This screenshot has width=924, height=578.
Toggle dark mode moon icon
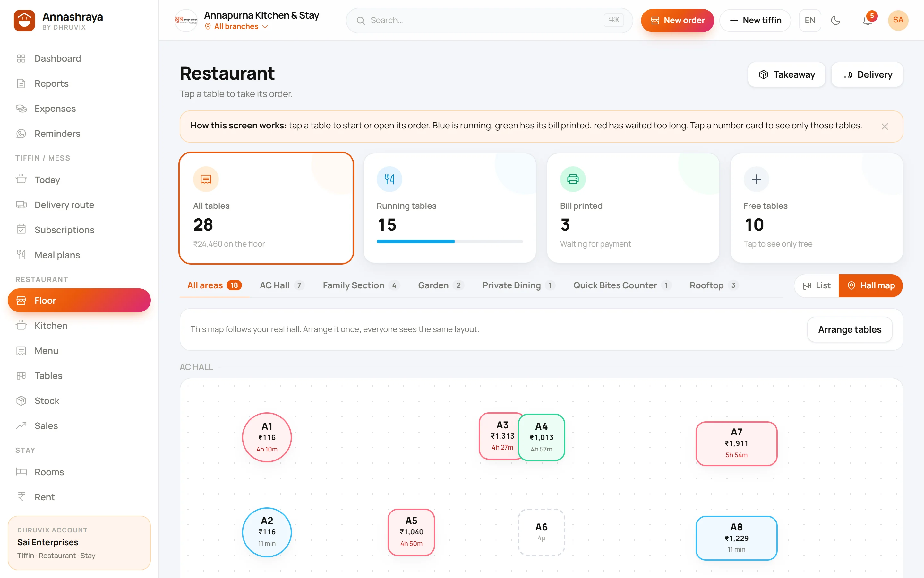tap(836, 20)
